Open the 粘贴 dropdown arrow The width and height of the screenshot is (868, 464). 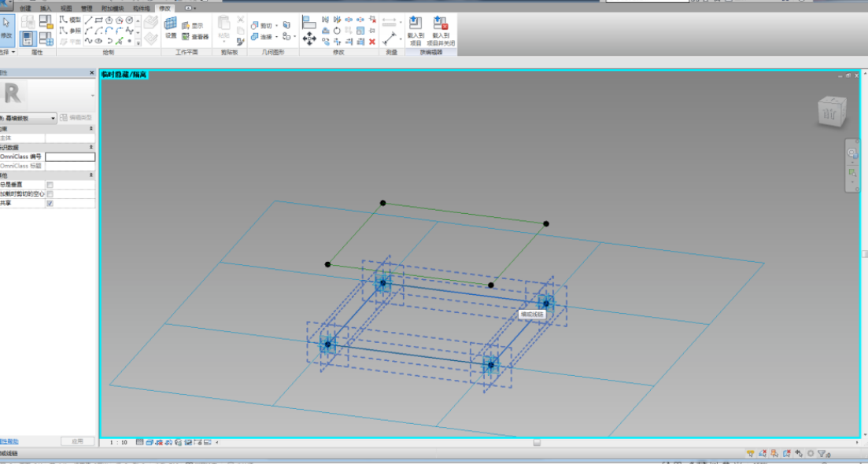(x=224, y=41)
